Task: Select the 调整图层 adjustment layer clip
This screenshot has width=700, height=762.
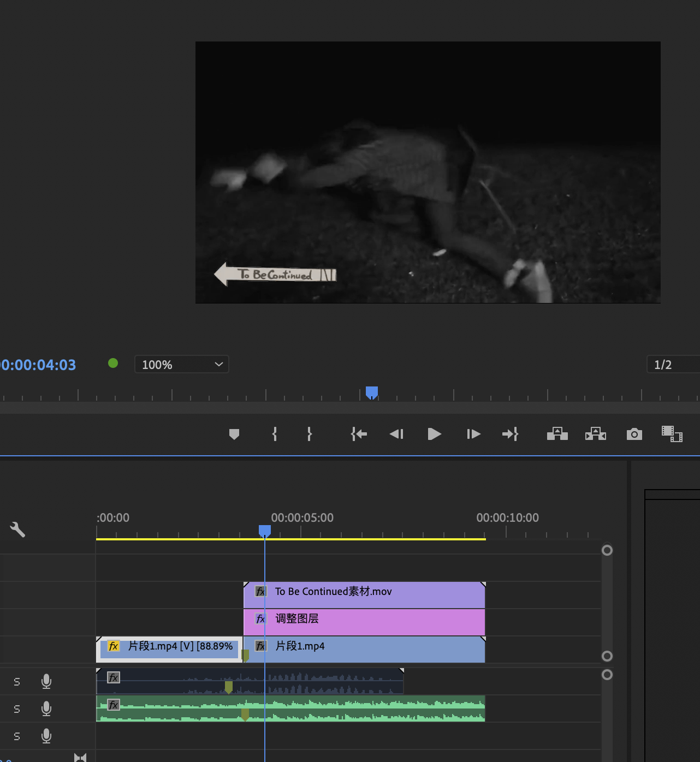Action: [364, 622]
